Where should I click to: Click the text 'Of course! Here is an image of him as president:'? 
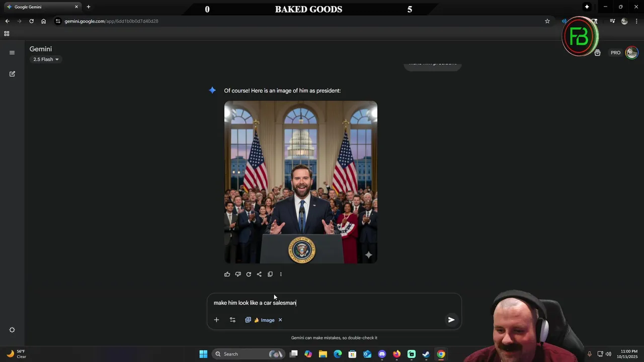coord(282,90)
